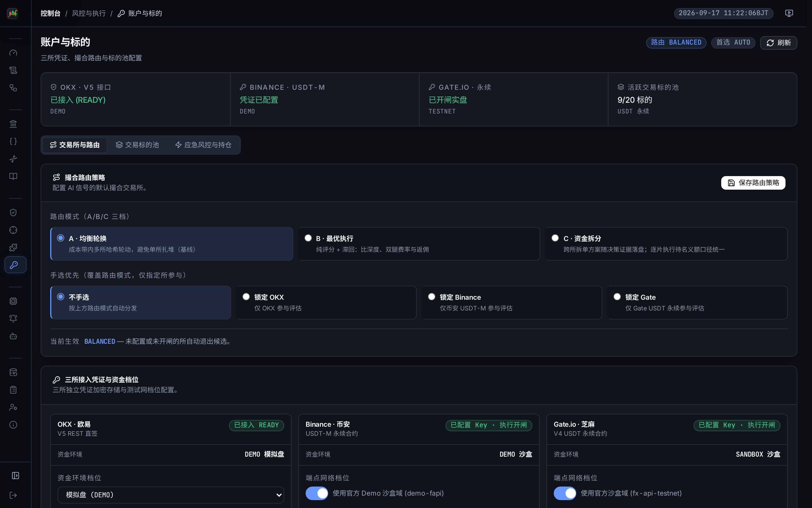Select routing mode A · 均衡轮换
812x508 pixels.
point(171,244)
